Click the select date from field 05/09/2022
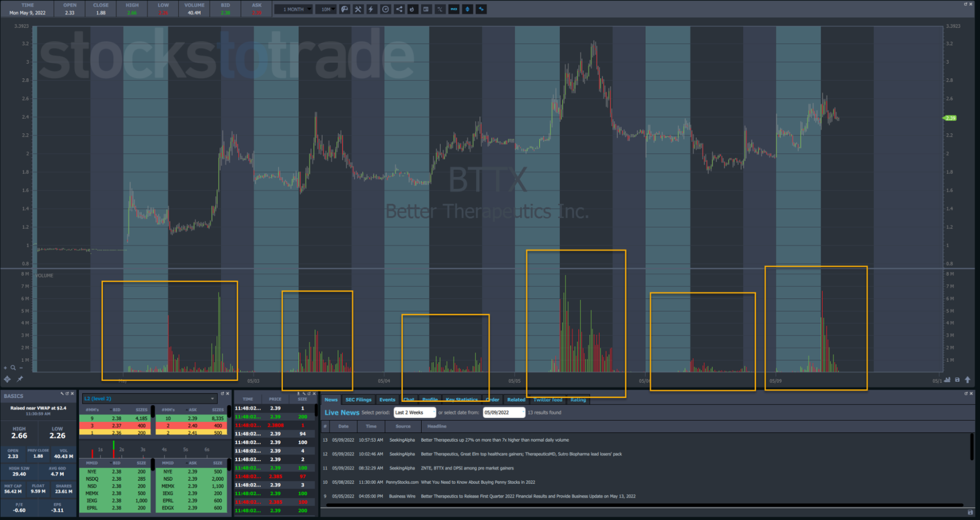The height and width of the screenshot is (520, 980). [503, 413]
